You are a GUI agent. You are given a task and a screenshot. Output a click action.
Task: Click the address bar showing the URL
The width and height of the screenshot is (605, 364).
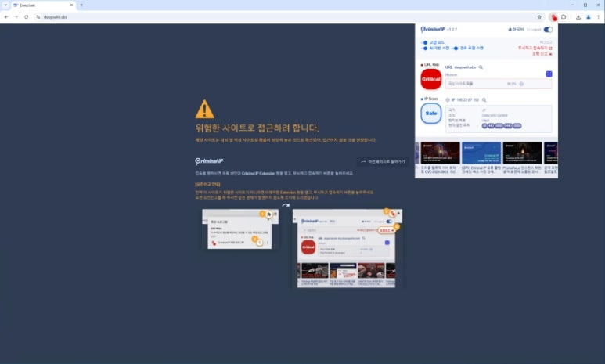290,17
